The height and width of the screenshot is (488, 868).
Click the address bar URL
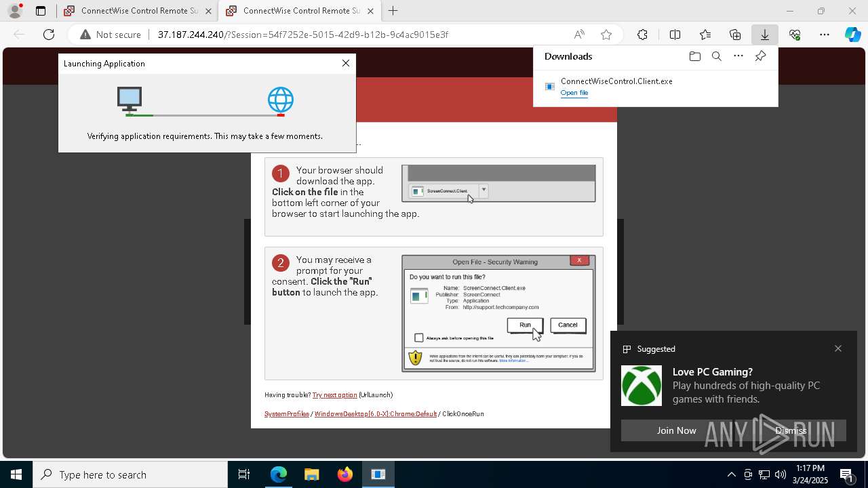tap(302, 35)
